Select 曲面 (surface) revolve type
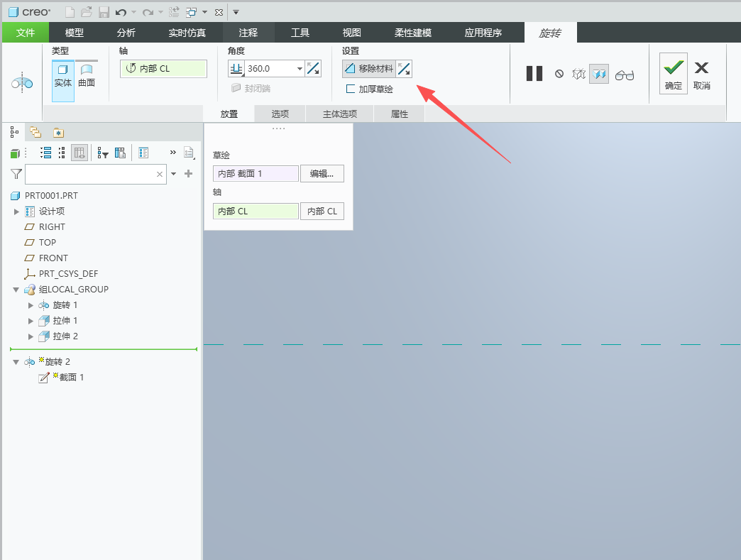This screenshot has height=560, width=741. 87,76
